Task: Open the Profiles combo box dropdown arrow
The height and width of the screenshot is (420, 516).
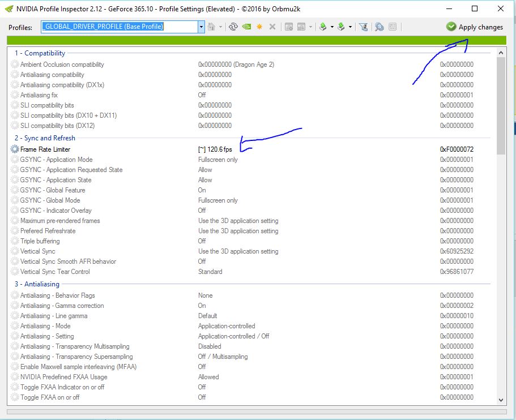Action: click(x=201, y=27)
